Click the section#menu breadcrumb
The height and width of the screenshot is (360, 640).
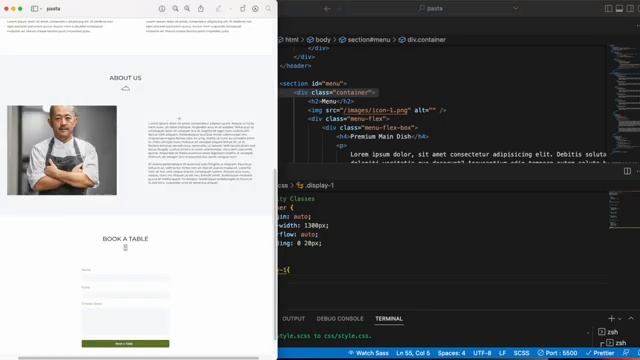(364, 40)
